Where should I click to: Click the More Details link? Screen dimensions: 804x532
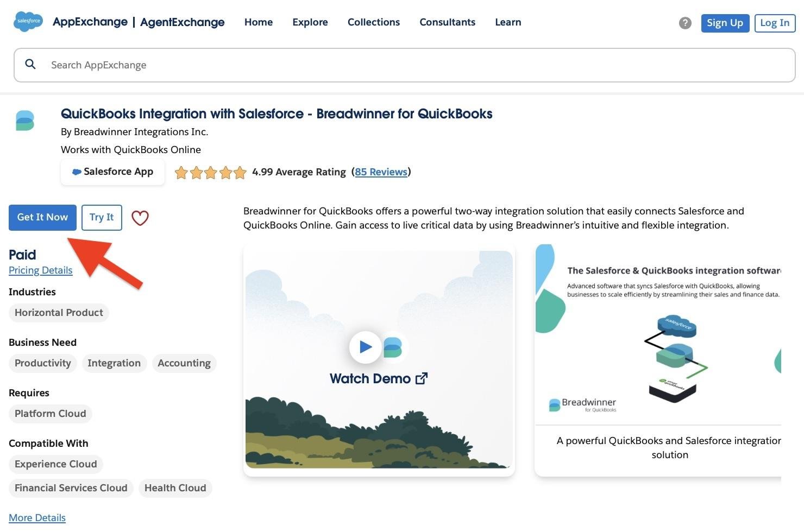(37, 517)
